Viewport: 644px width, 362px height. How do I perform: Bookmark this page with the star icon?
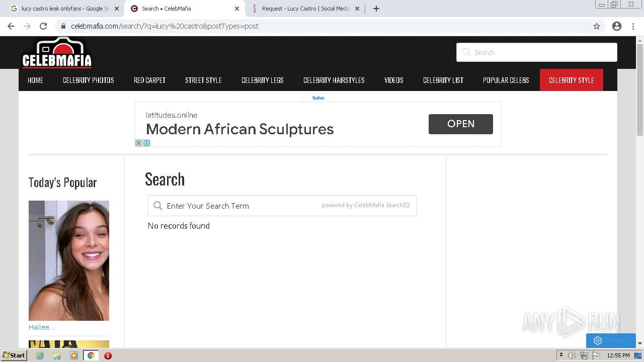click(597, 26)
